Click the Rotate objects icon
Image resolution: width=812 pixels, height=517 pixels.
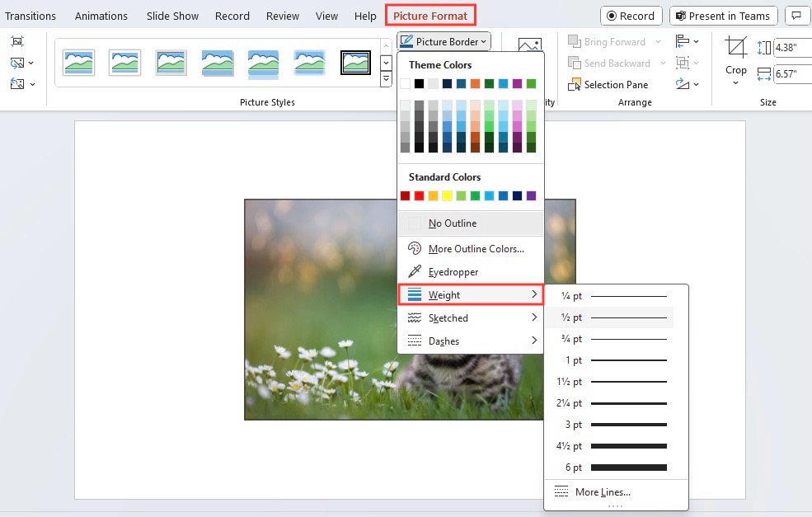pyautogui.click(x=687, y=84)
